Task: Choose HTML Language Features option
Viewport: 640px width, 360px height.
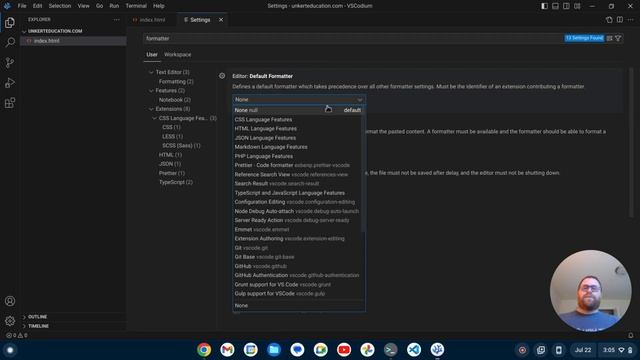Action: tap(297, 129)
